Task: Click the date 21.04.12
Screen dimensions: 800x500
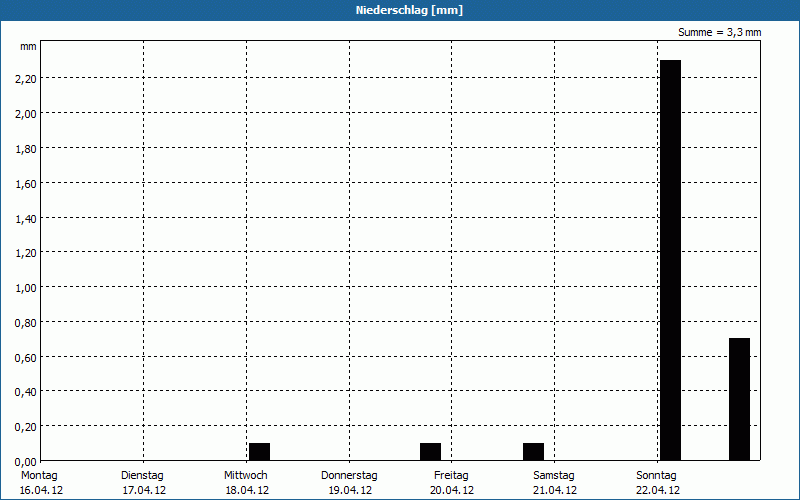Action: point(555,490)
